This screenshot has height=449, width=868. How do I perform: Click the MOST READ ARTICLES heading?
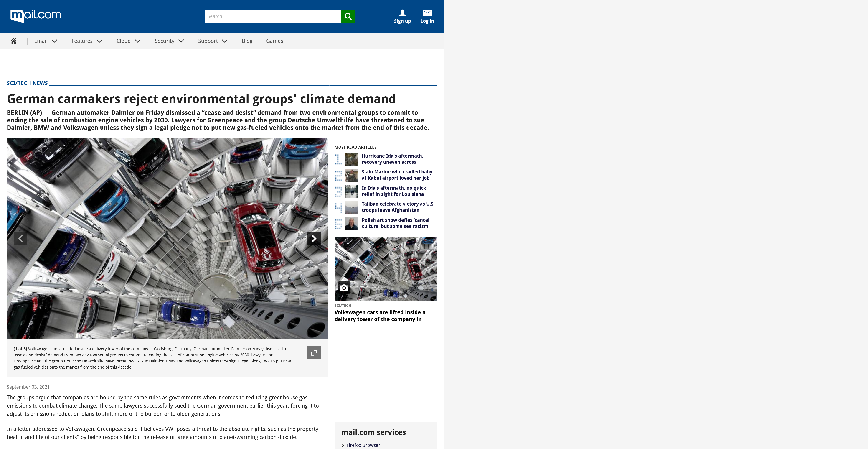coord(355,147)
